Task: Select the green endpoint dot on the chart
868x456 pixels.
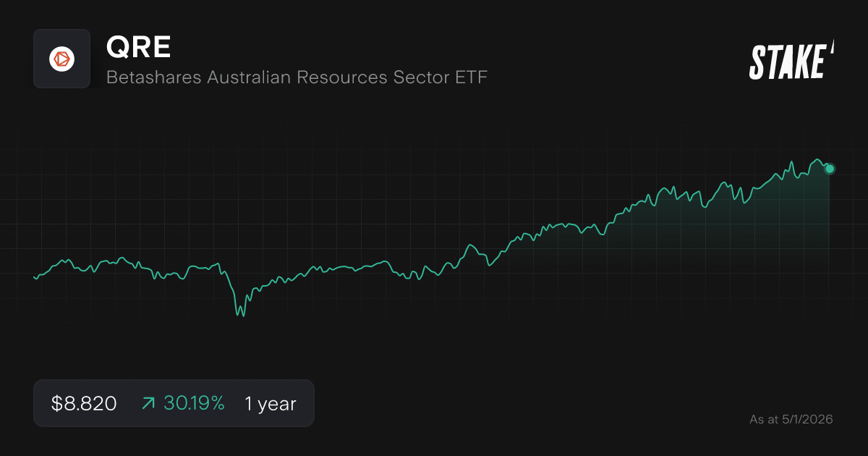Action: 829,169
